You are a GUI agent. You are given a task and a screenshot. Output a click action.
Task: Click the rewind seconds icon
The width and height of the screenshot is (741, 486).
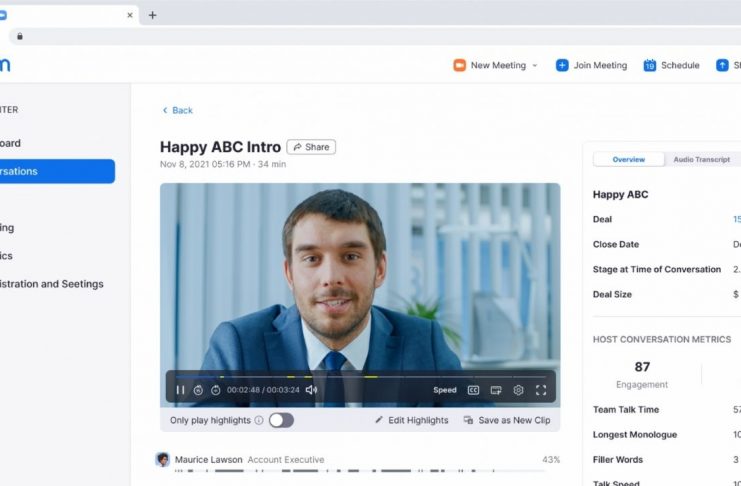[x=198, y=390]
